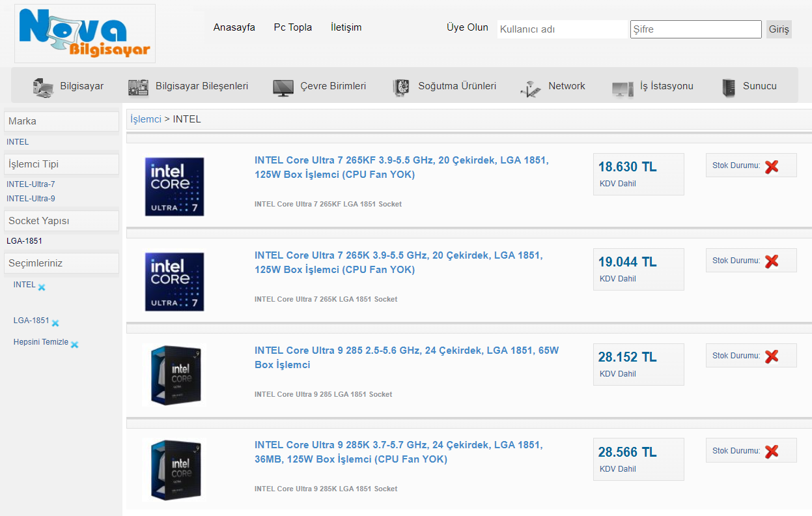Open the Soğutma Ürünleri menu label

457,86
